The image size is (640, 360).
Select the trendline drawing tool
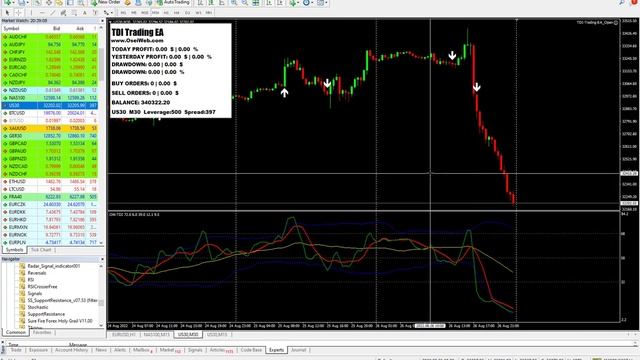click(53, 13)
